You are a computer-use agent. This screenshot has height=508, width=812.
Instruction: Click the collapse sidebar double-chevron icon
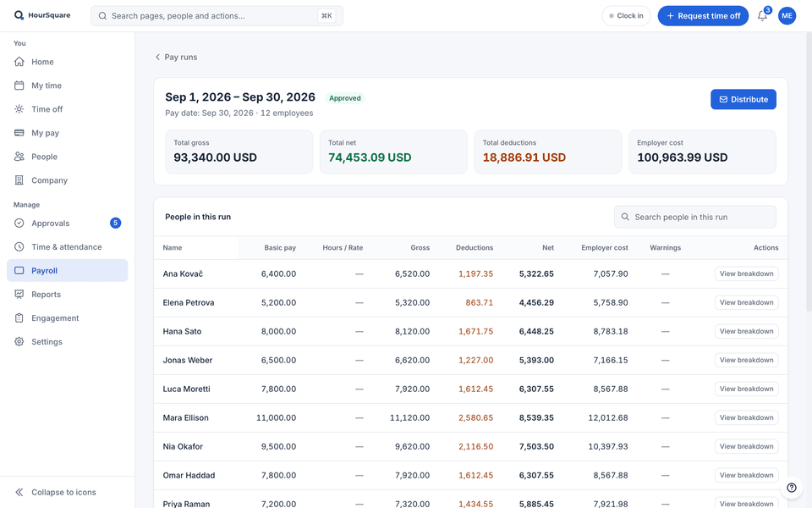[19, 493]
